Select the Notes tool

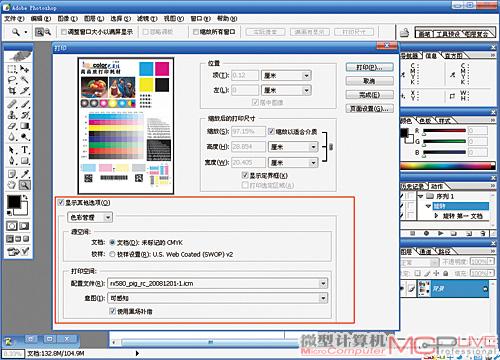[x=12, y=174]
